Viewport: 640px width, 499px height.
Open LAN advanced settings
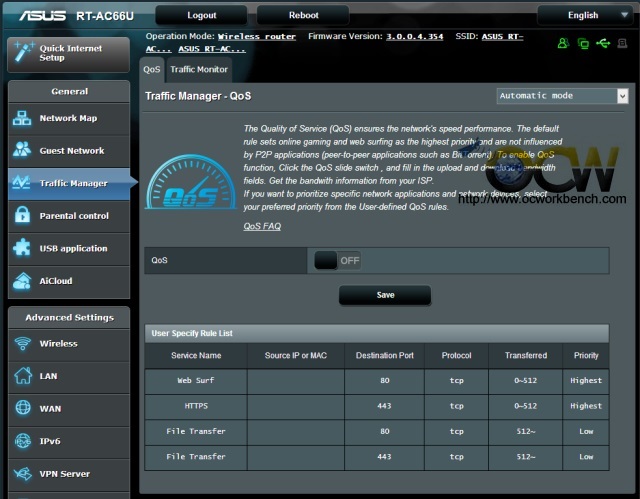pyautogui.click(x=69, y=376)
